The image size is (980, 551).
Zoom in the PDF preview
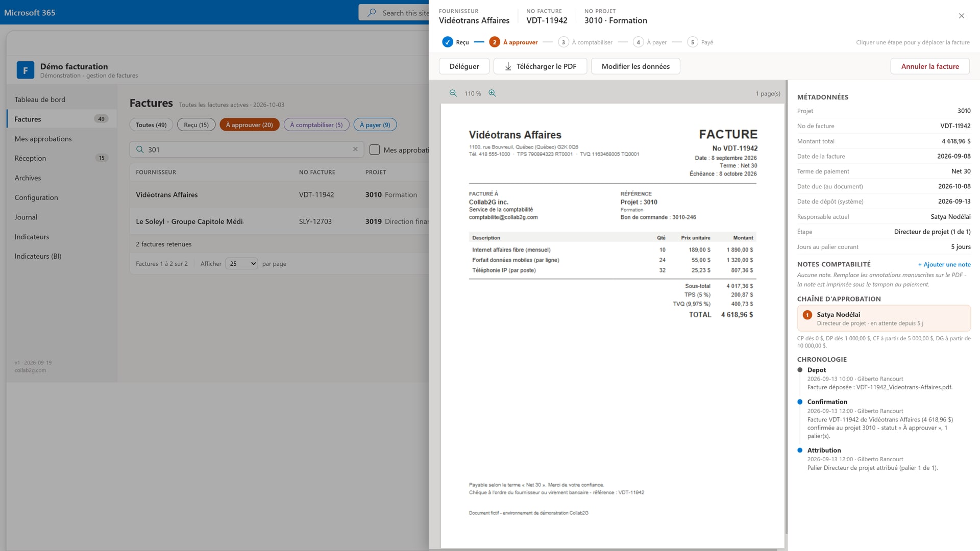(492, 93)
